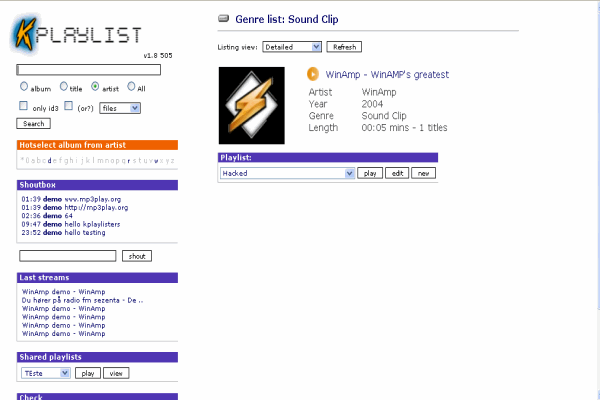The image size is (600, 400).
Task: Choose the All radio button
Action: coord(129,87)
